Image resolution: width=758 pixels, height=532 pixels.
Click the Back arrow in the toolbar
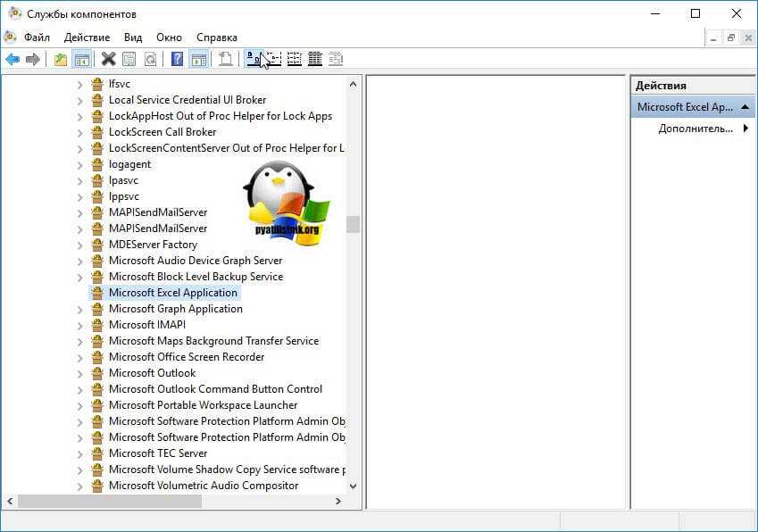(x=12, y=60)
